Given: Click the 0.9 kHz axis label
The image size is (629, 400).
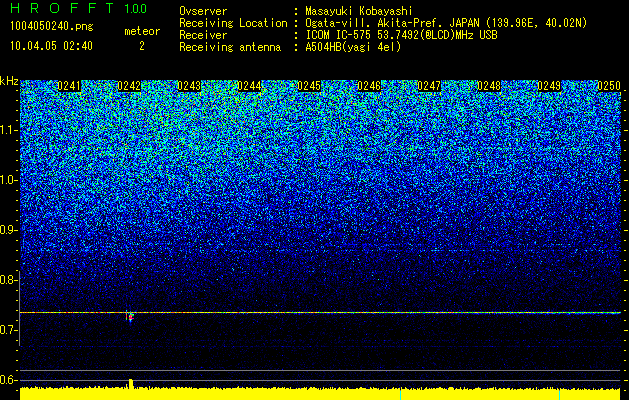Looking at the screenshot, I should click(x=8, y=230).
